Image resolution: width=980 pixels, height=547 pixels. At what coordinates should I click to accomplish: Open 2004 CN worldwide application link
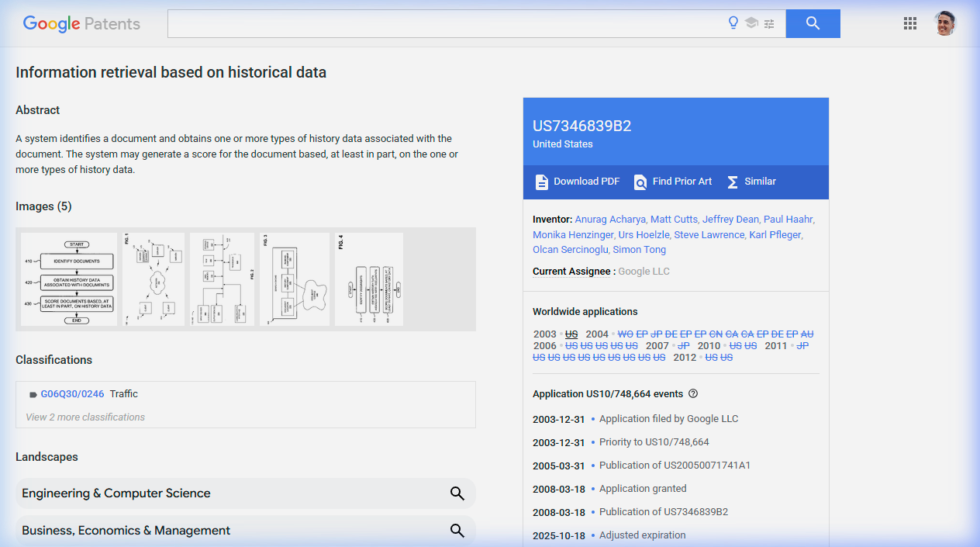coord(716,334)
